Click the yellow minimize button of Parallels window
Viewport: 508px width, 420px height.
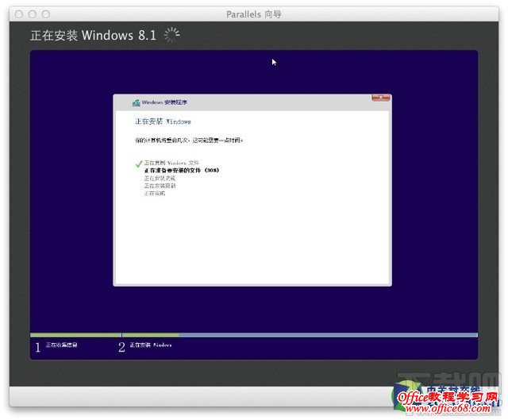coord(33,14)
